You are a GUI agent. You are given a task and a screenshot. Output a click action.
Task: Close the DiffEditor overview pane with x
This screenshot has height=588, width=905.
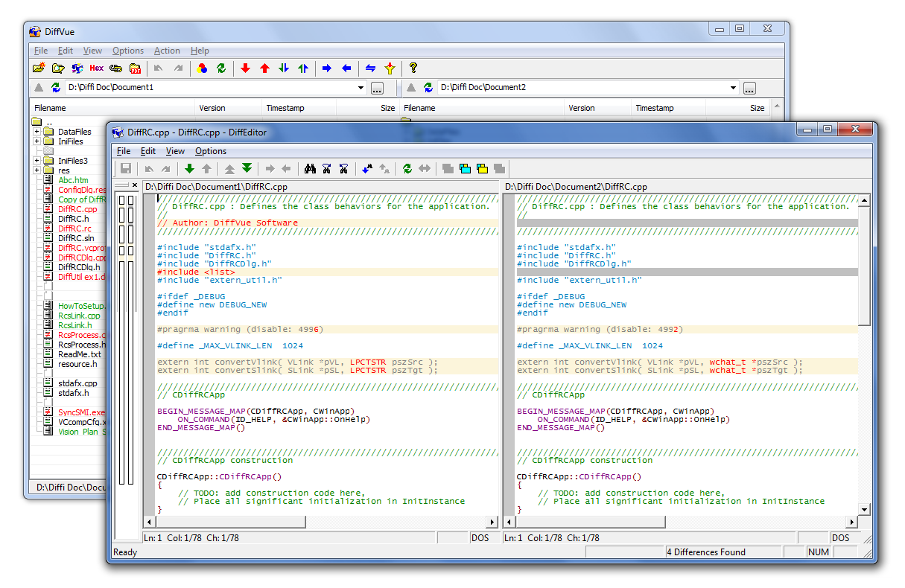click(x=135, y=185)
